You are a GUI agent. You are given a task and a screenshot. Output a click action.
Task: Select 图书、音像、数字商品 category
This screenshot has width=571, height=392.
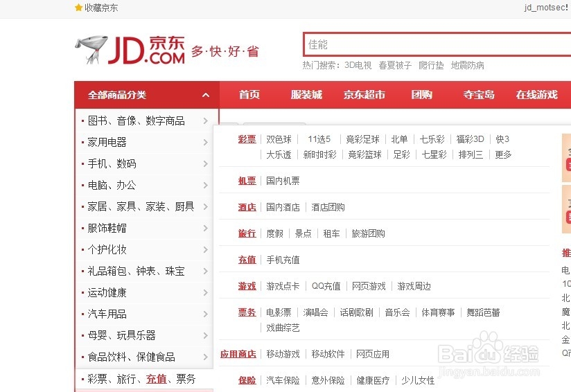pyautogui.click(x=137, y=121)
